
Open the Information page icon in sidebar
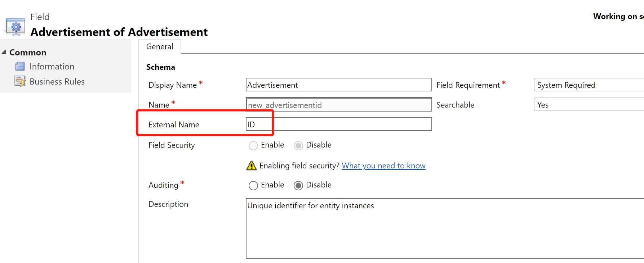pyautogui.click(x=20, y=66)
